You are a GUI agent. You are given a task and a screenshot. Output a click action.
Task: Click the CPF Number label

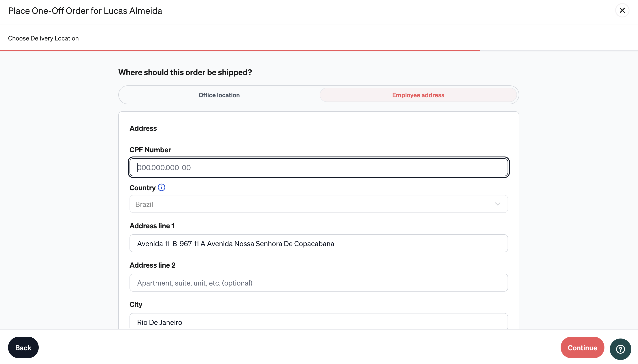pos(150,150)
